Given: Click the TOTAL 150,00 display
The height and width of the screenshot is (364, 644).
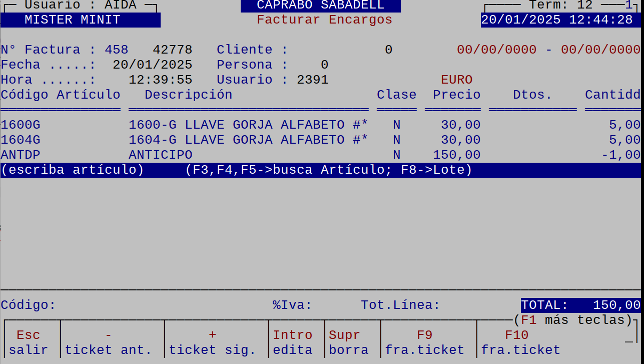Looking at the screenshot, I should (x=579, y=305).
